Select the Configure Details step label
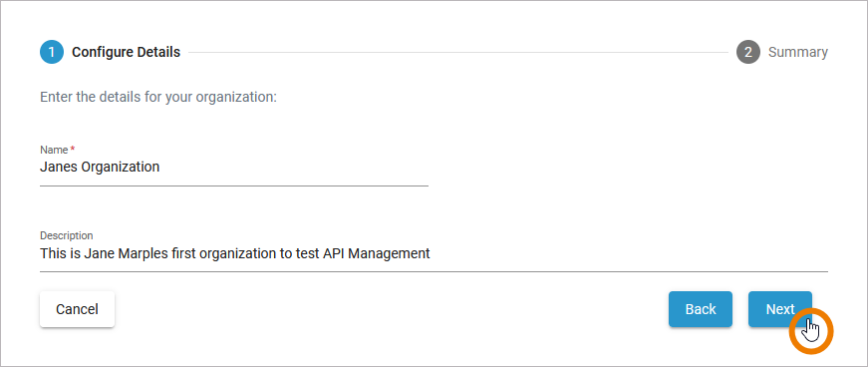This screenshot has width=868, height=367. coord(127,52)
